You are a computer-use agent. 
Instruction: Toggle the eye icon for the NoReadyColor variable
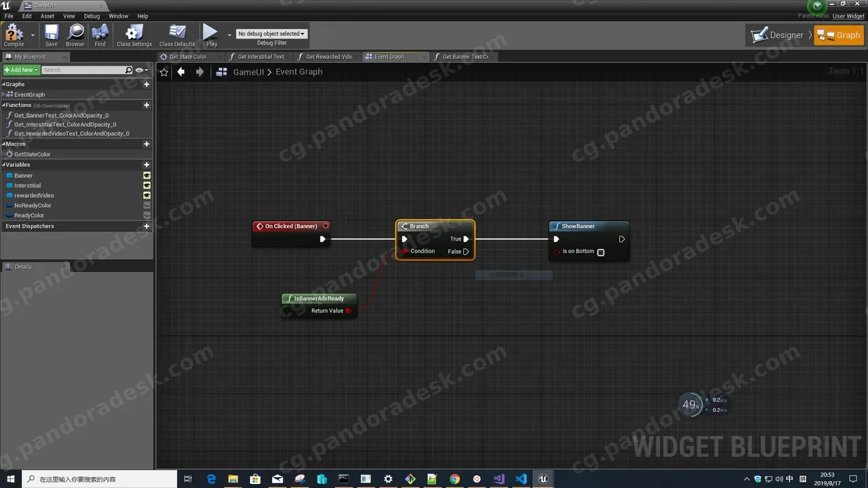pos(146,205)
